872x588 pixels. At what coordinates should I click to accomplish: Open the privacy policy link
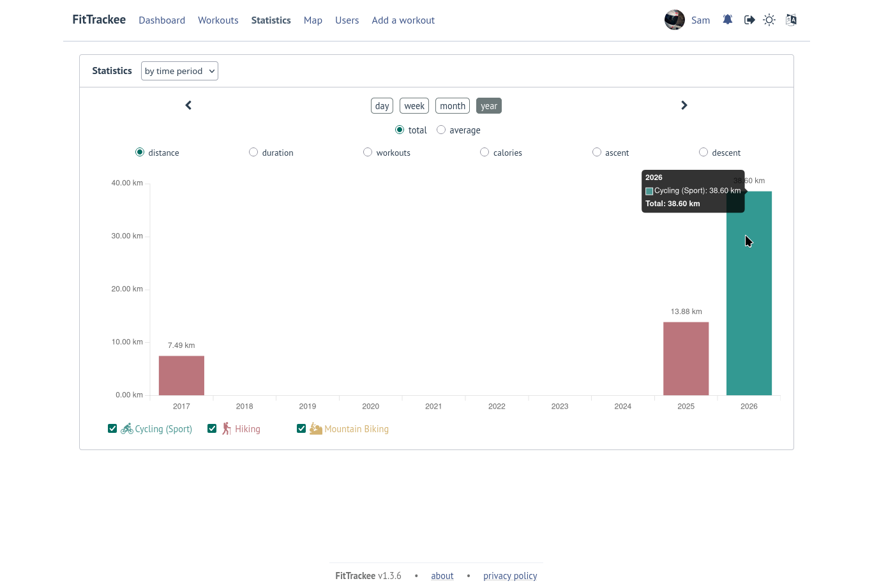click(510, 576)
